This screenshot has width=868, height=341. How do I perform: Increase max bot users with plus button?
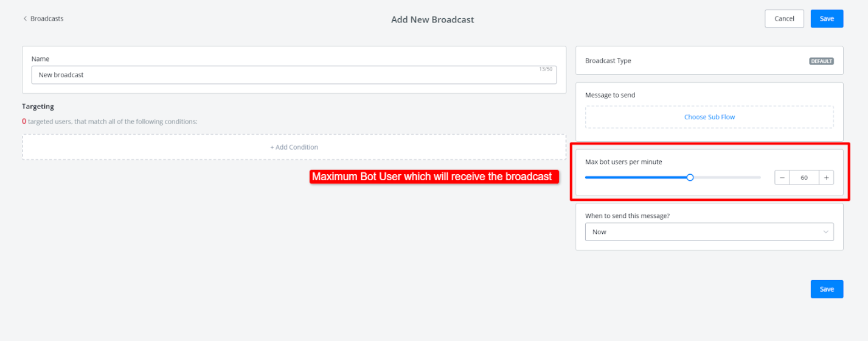[826, 178]
